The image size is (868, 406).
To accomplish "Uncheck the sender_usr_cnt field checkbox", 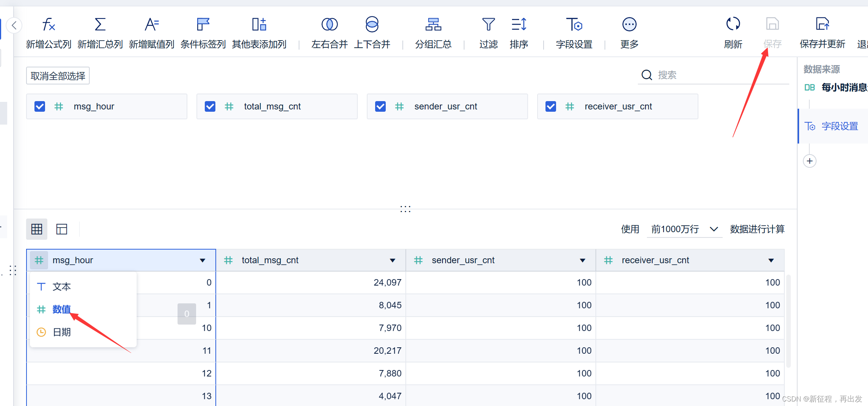I will coord(380,106).
